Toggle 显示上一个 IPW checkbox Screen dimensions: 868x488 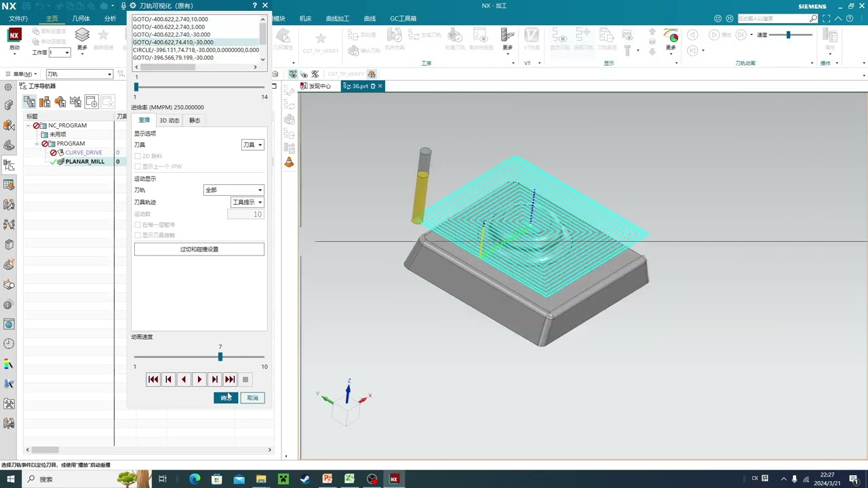pyautogui.click(x=138, y=166)
